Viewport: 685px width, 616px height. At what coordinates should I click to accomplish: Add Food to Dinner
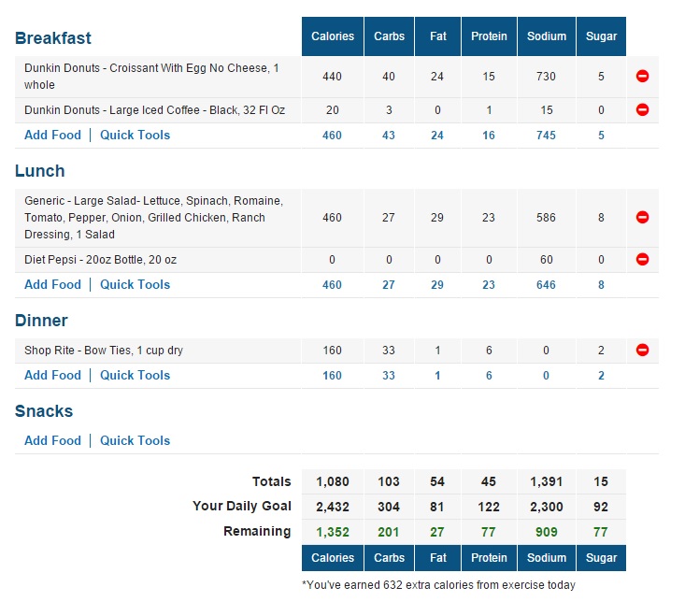[x=52, y=376]
